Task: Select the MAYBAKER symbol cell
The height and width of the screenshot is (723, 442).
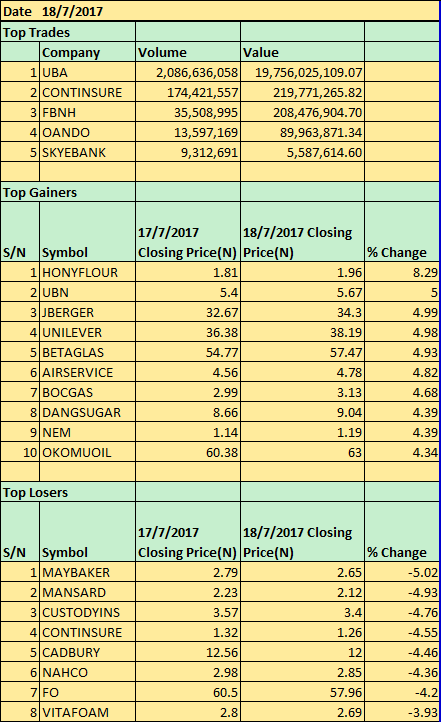Action: [88, 572]
